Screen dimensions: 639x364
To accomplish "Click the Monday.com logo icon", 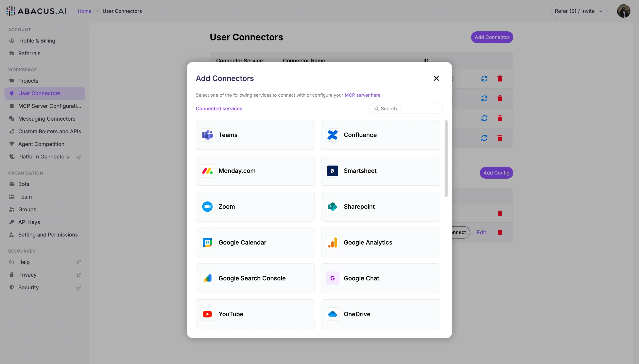I will click(207, 171).
